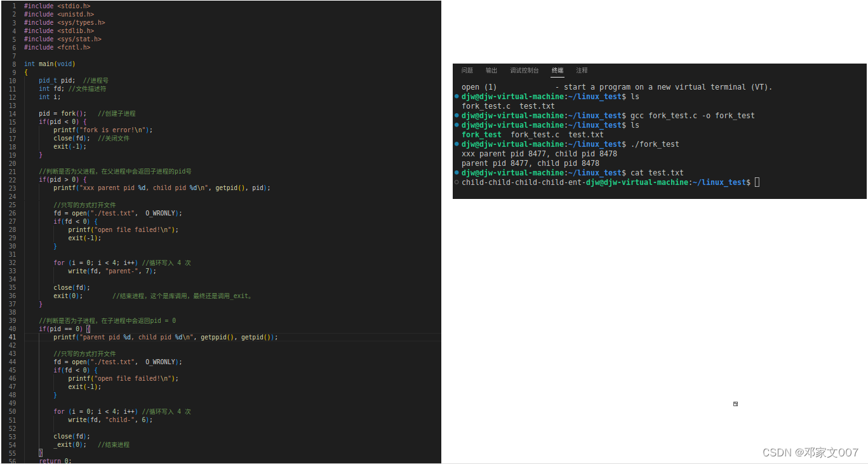This screenshot has width=868, height=464.
Task: Click the "#include <stdio.h>" line
Action: tap(57, 6)
